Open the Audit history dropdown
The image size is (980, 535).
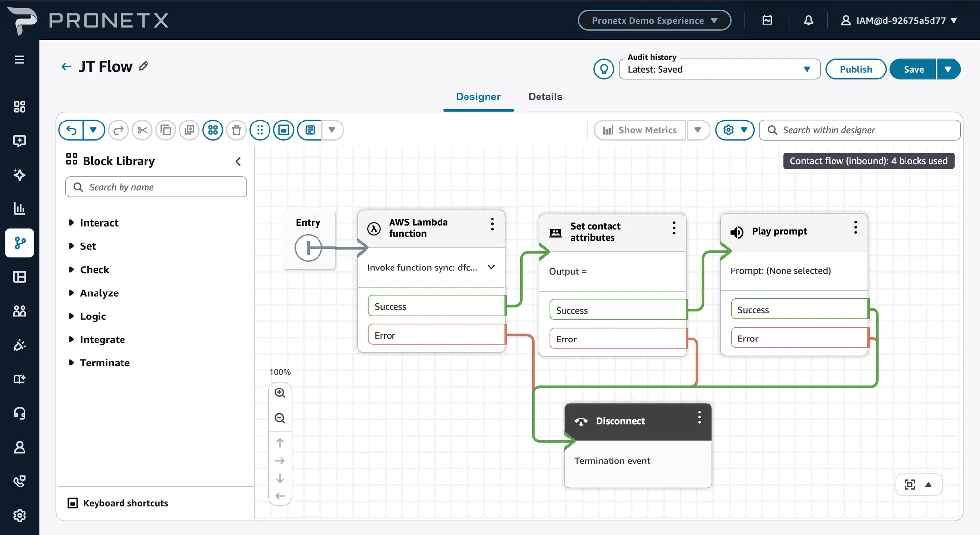(720, 69)
